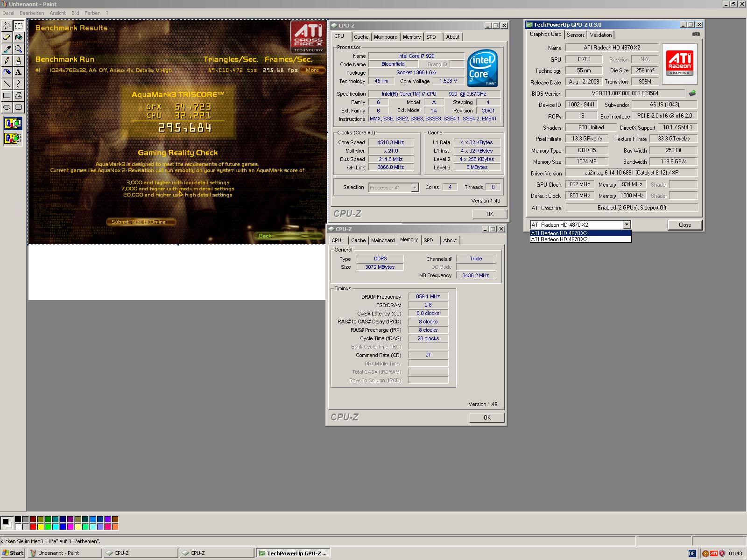The width and height of the screenshot is (747, 560).
Task: Open the Datei menu in Paint
Action: click(x=8, y=13)
